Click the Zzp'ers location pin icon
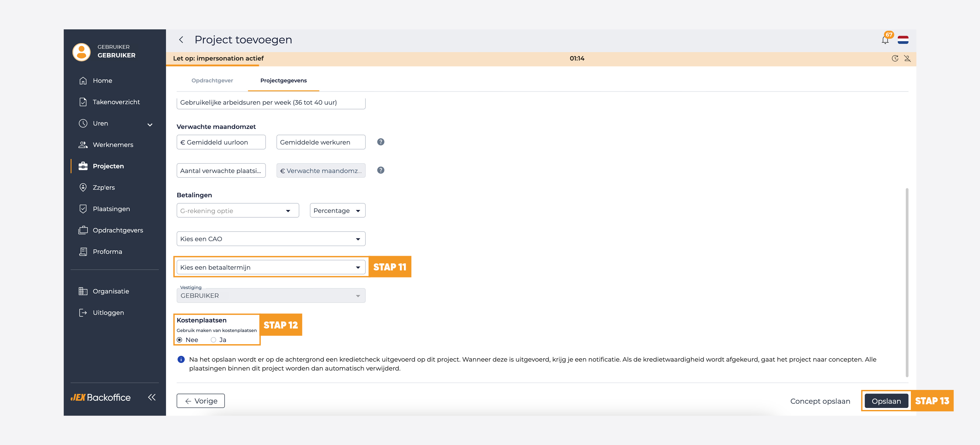The width and height of the screenshot is (980, 445). coord(83,187)
